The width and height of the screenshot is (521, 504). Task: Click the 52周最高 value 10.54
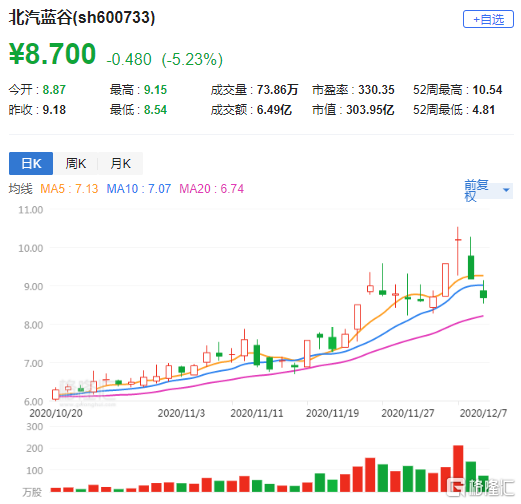coord(487,90)
